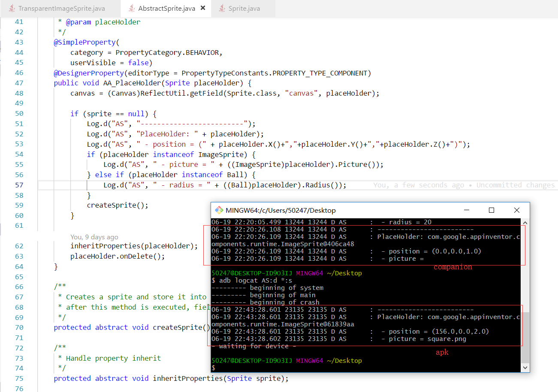
Task: Click " - position = (" string literal
Action: tap(172, 145)
